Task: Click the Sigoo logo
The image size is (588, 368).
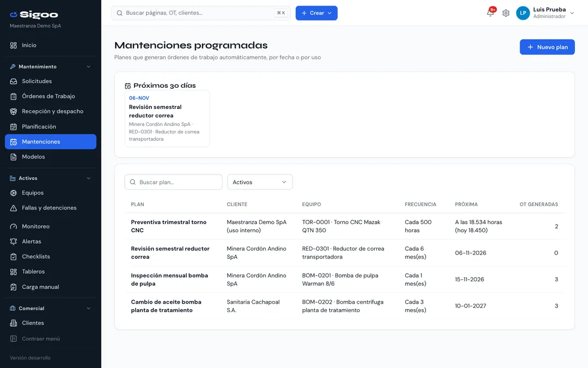Action: (34, 15)
